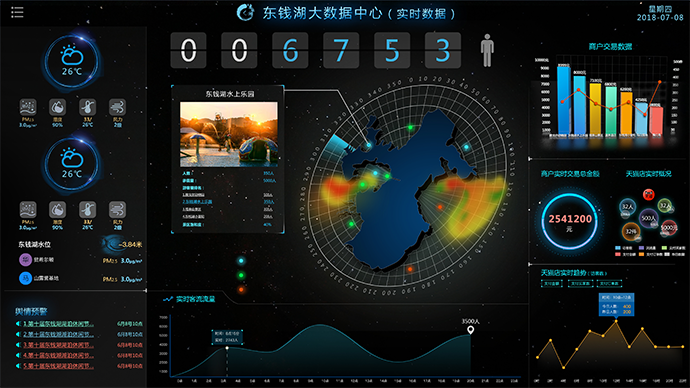Open the hamburger menu at top left
Screen dimensions: 690x388
click(x=17, y=12)
